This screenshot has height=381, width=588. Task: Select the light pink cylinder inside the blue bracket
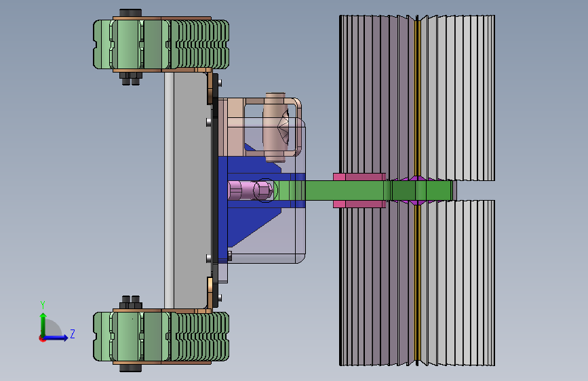(250, 190)
